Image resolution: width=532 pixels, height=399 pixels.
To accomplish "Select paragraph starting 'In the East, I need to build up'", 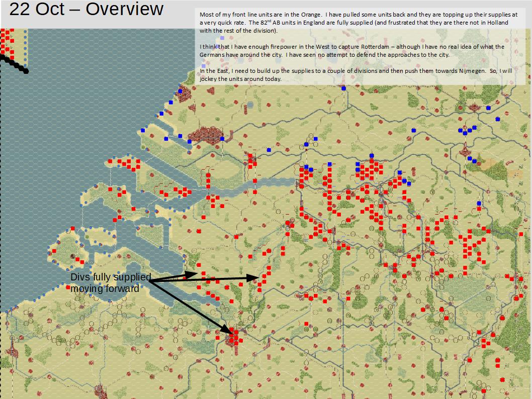I will click(356, 74).
